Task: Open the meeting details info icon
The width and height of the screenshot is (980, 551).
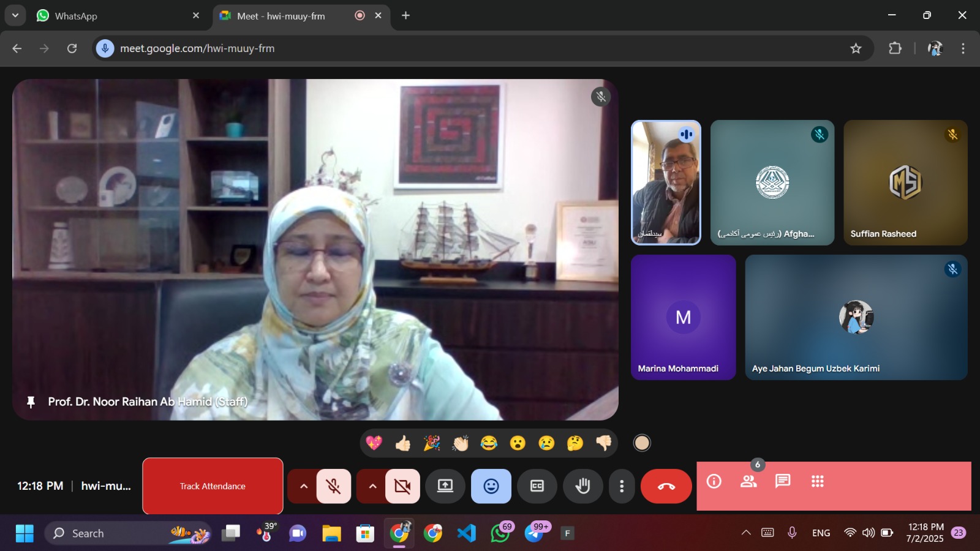Action: [714, 481]
